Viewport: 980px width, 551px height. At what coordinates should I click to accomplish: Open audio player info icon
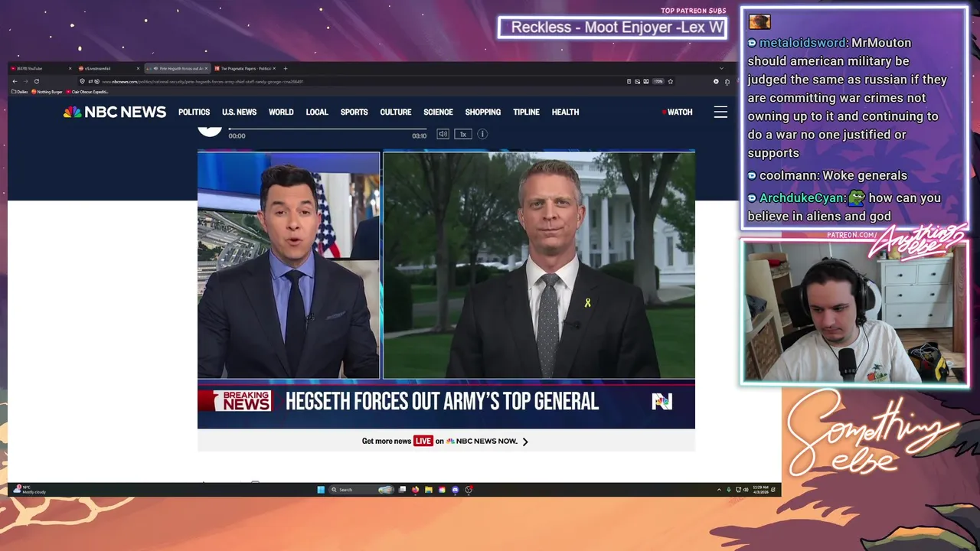[482, 134]
